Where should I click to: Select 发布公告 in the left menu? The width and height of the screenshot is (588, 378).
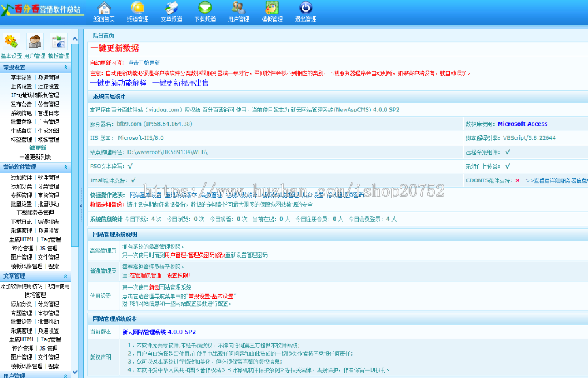pyautogui.click(x=22, y=103)
